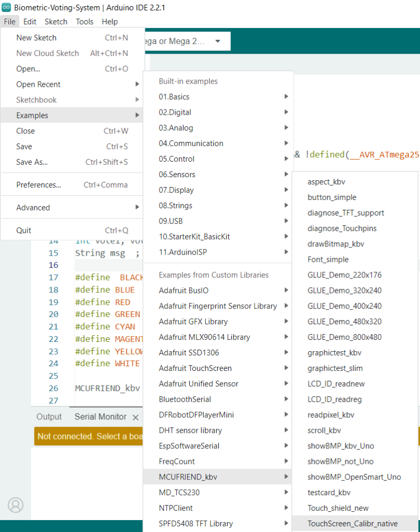420x532 pixels.
Task: Expand Adafruit SSD1306 examples
Action: (x=218, y=353)
